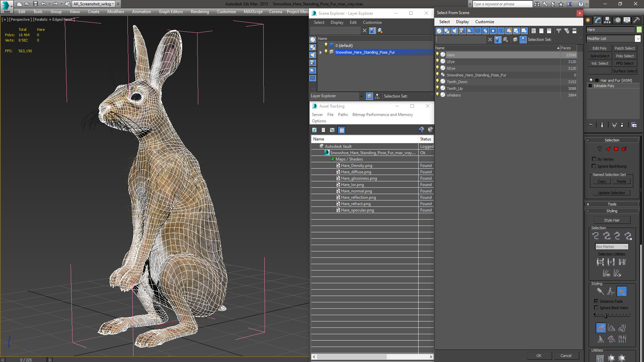Click the OK button
Viewport: 644px width, 362px height.
[539, 356]
